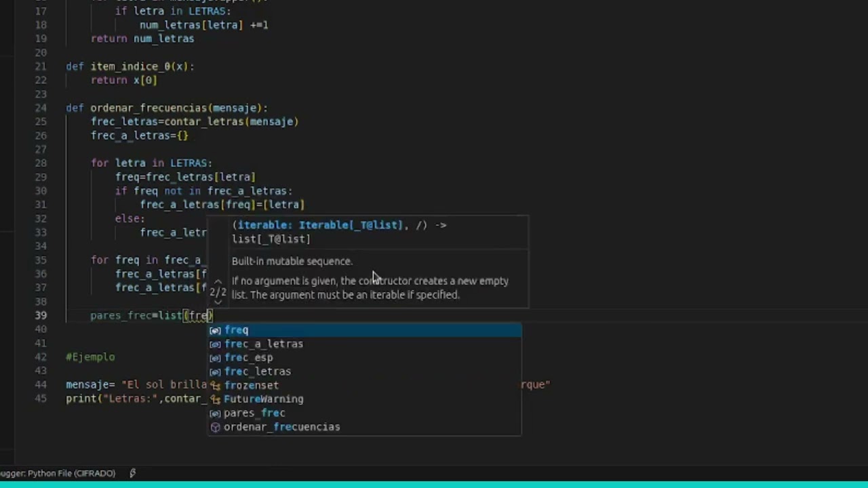Choose ordenar_frecuencias from the suggestions
This screenshot has height=488, width=868.
tap(281, 427)
